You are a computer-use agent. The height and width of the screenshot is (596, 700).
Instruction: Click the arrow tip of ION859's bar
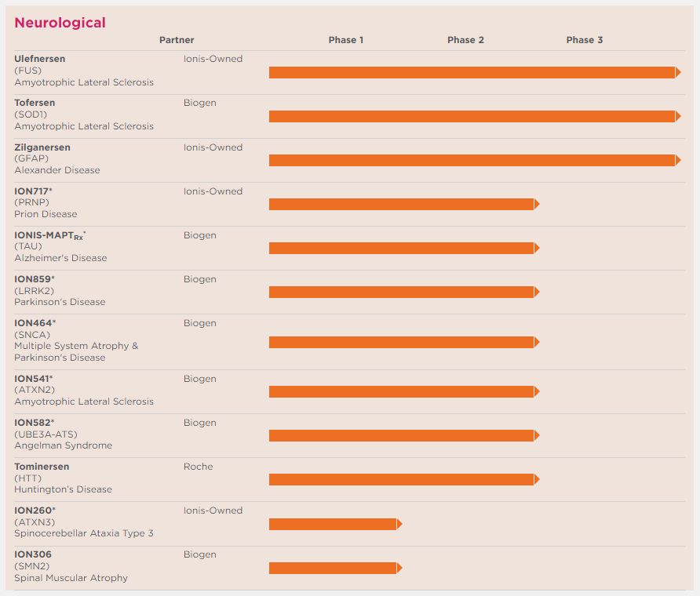coord(537,292)
